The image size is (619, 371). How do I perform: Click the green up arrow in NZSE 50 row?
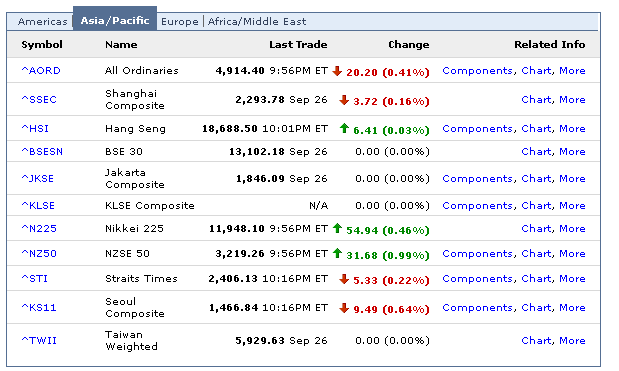[x=337, y=253]
